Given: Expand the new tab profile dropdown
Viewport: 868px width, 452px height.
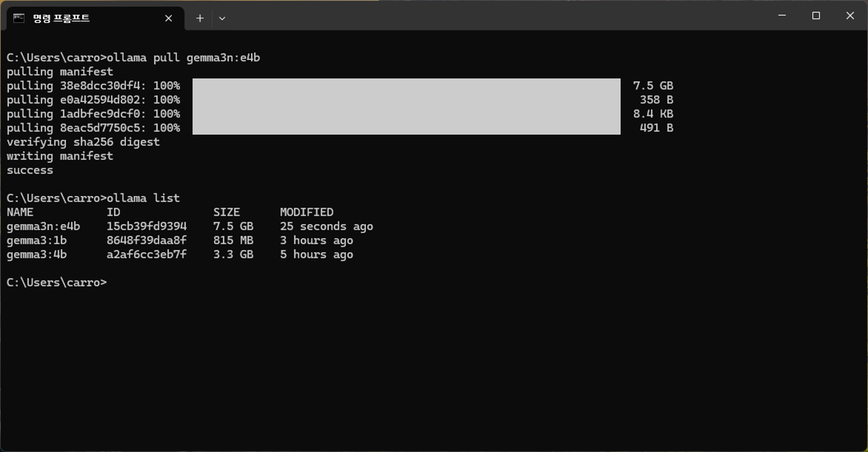Looking at the screenshot, I should 222,19.
